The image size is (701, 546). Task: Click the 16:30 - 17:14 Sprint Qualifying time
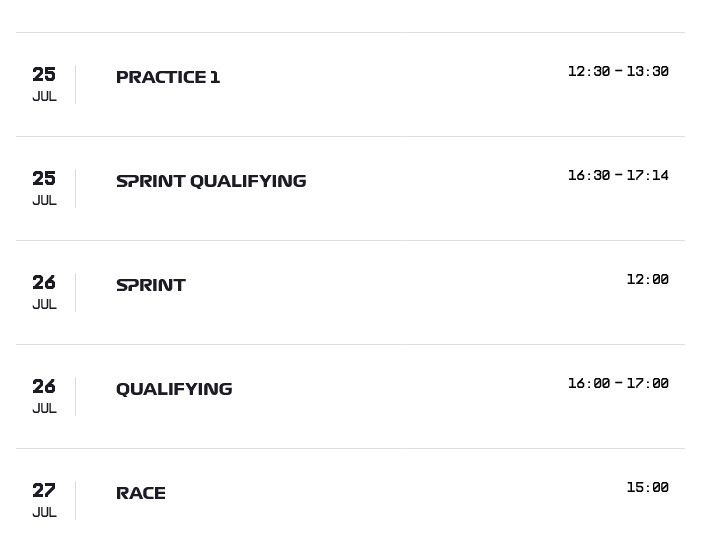[x=618, y=175]
